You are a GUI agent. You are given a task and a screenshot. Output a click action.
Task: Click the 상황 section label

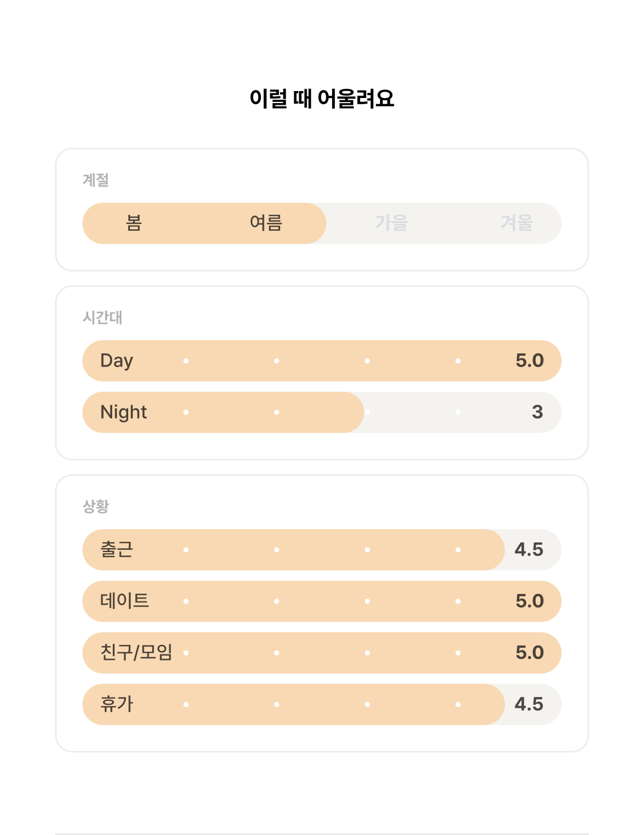[96, 506]
